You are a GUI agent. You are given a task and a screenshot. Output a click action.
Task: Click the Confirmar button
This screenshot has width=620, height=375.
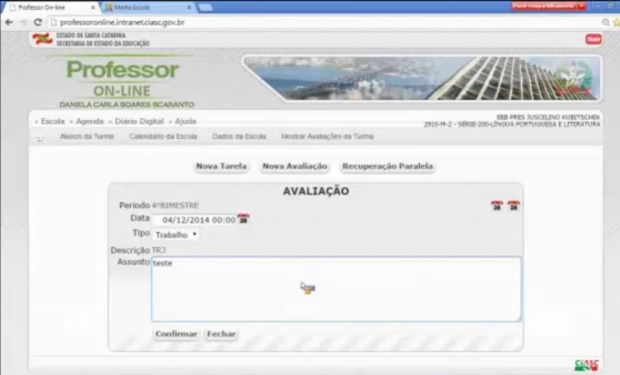tap(176, 334)
